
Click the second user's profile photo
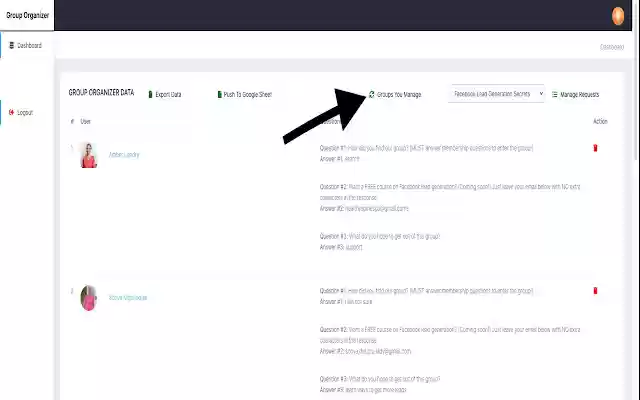click(x=89, y=298)
